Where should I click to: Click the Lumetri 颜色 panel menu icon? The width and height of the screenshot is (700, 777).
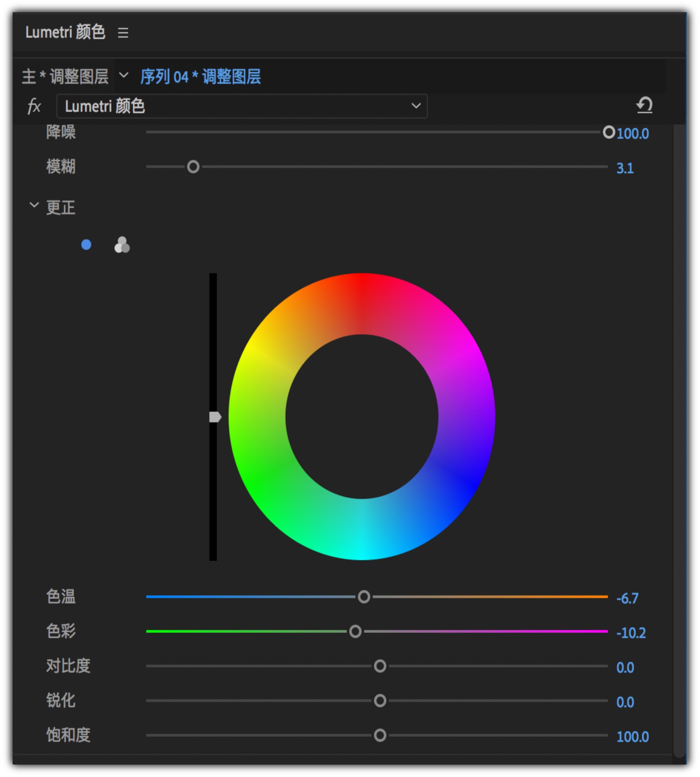[124, 34]
